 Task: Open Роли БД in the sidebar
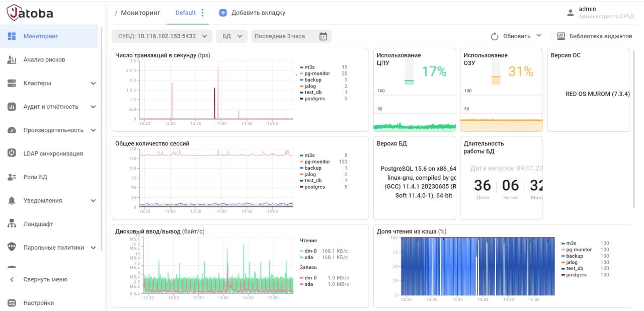point(49,177)
